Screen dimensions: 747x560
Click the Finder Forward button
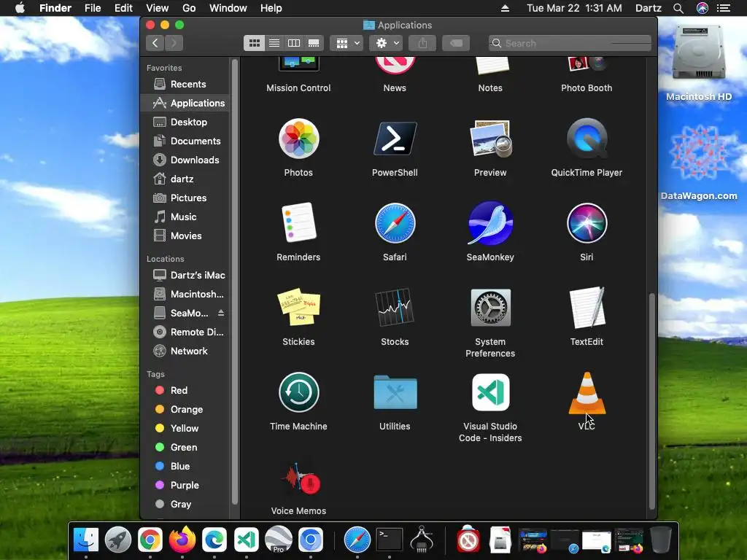pyautogui.click(x=174, y=43)
